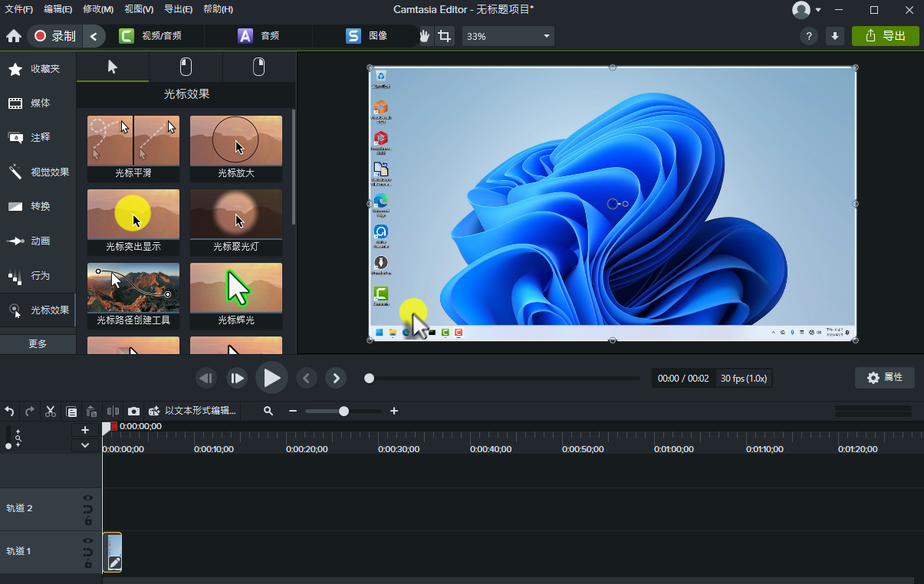Click the cut scissors icon
The image size is (924, 584).
(51, 412)
